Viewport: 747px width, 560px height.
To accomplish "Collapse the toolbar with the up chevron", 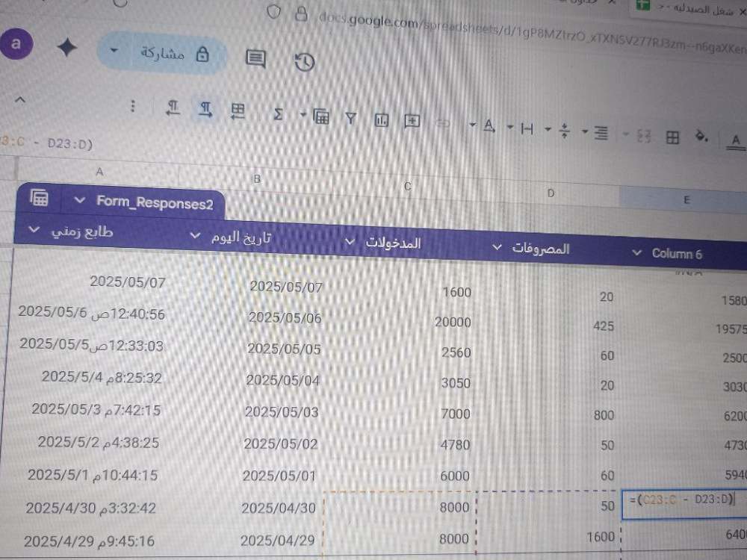I will pos(19,99).
